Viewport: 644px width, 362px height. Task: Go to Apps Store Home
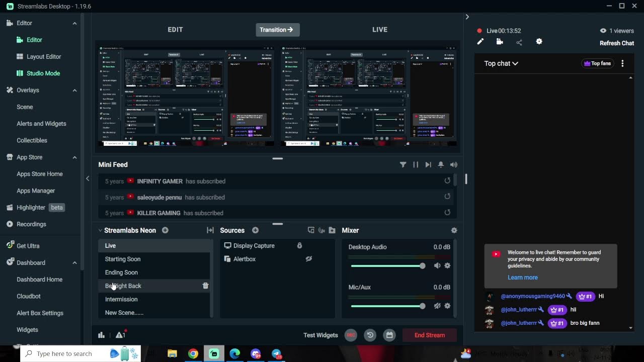point(40,174)
